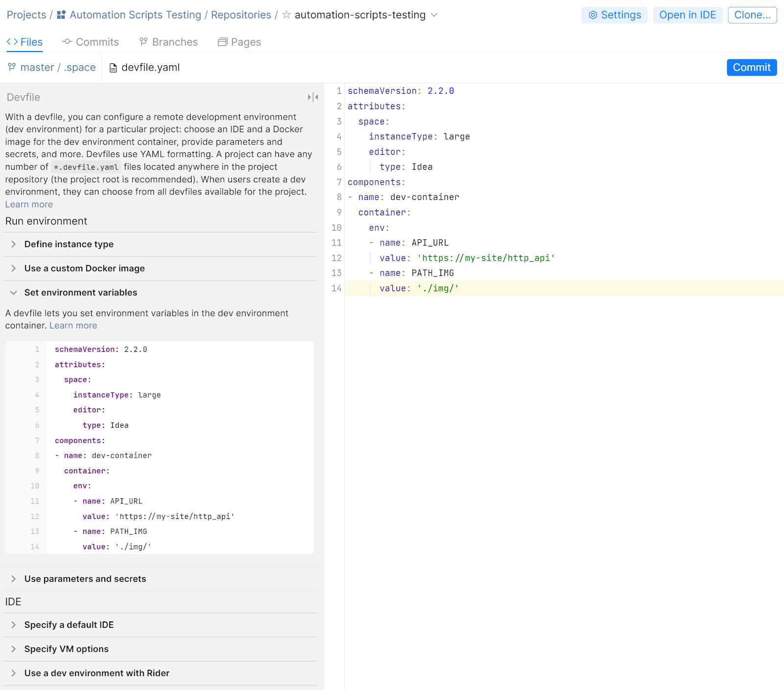Collapse Set environment variables section

point(160,293)
